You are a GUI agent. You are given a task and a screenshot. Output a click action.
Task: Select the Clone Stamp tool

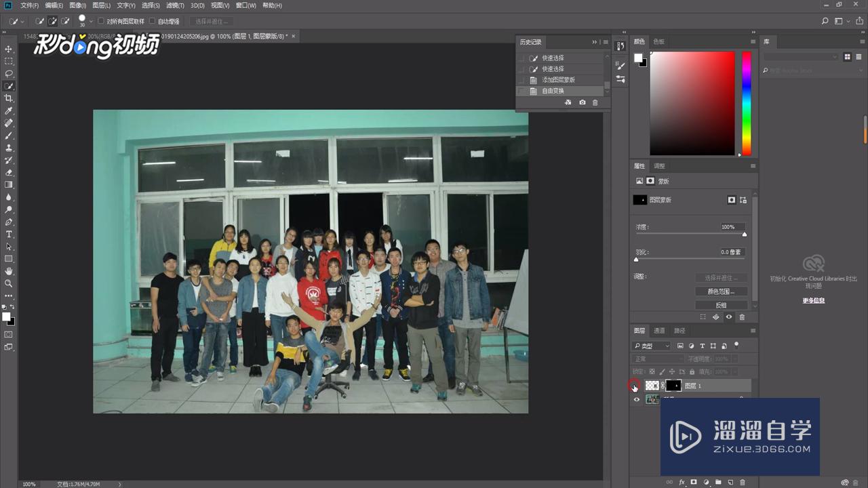point(9,148)
